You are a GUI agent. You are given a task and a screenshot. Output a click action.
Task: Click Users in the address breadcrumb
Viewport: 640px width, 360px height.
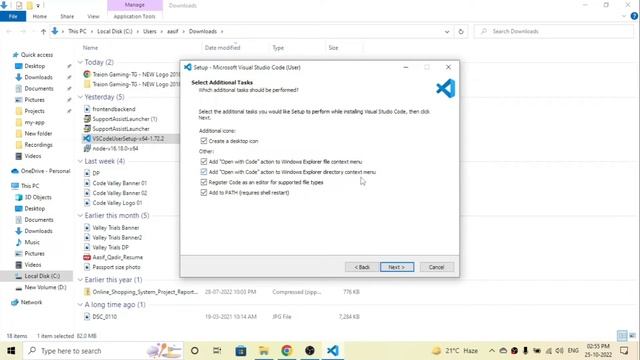coord(149,31)
